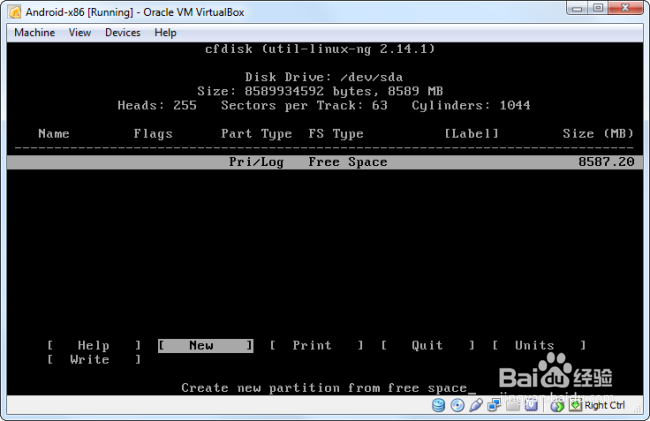The width and height of the screenshot is (650, 421).
Task: Click the mouse integration status icon
Action: coord(557,406)
